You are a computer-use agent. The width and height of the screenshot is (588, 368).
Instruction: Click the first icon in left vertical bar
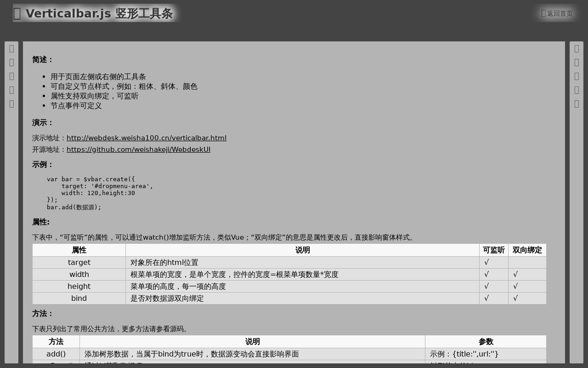pos(11,49)
